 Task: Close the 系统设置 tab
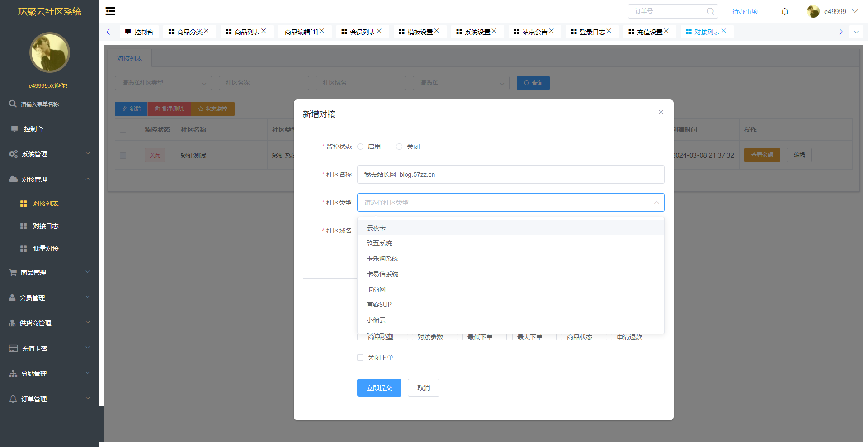[494, 31]
